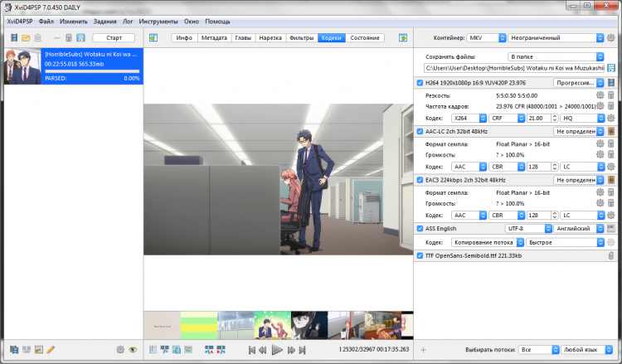Open the Сохранять файлы В папке dropdown
Image resolution: width=622 pixels, height=364 pixels.
(556, 56)
